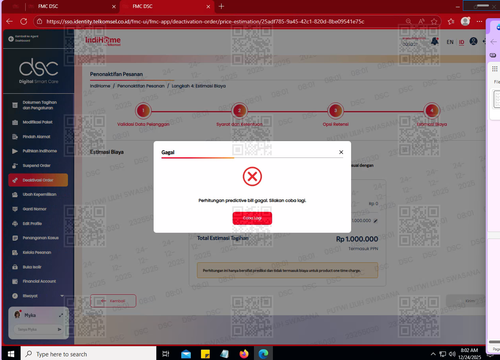Click the Rp 1.000.000 total amount
500x360 pixels.
pyautogui.click(x=357, y=239)
